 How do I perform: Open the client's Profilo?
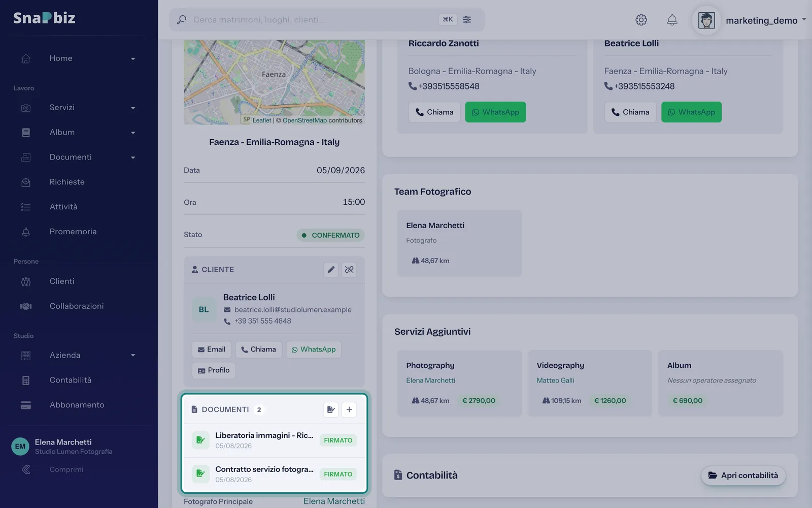213,370
